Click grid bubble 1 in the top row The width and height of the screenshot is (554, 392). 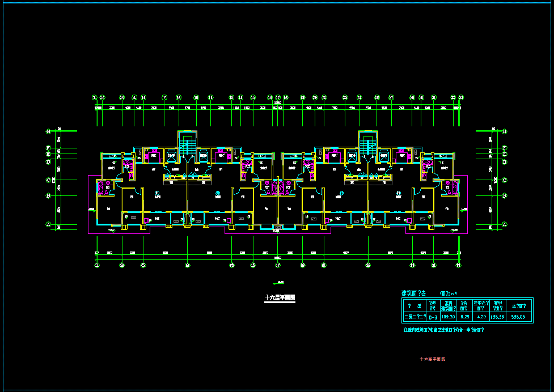95,97
